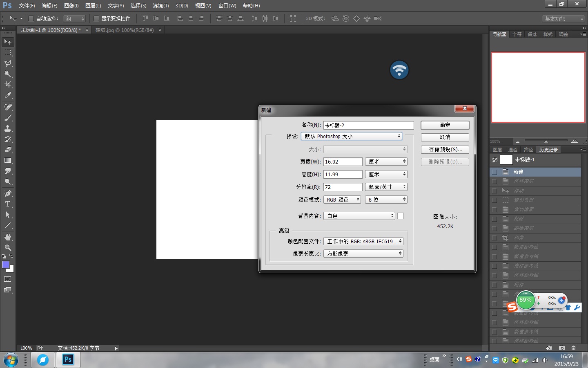Enable the 自动选择 checkbox
This screenshot has width=588, height=368.
pyautogui.click(x=31, y=18)
